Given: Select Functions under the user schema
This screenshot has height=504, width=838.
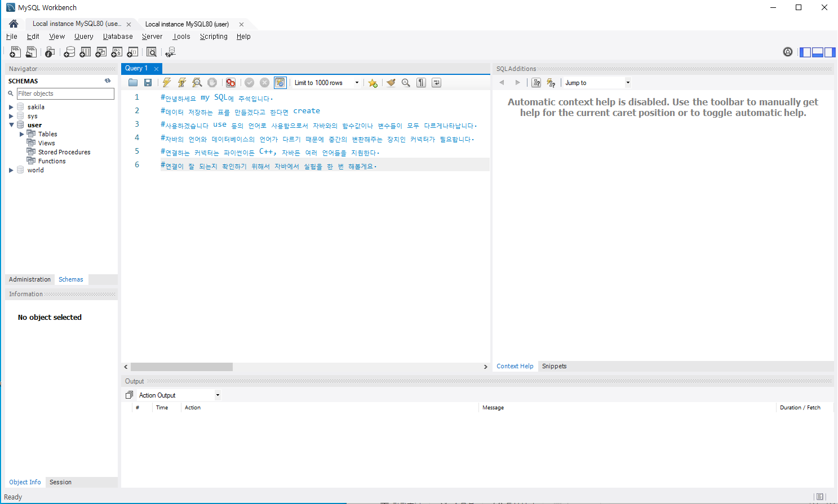Looking at the screenshot, I should tap(52, 161).
